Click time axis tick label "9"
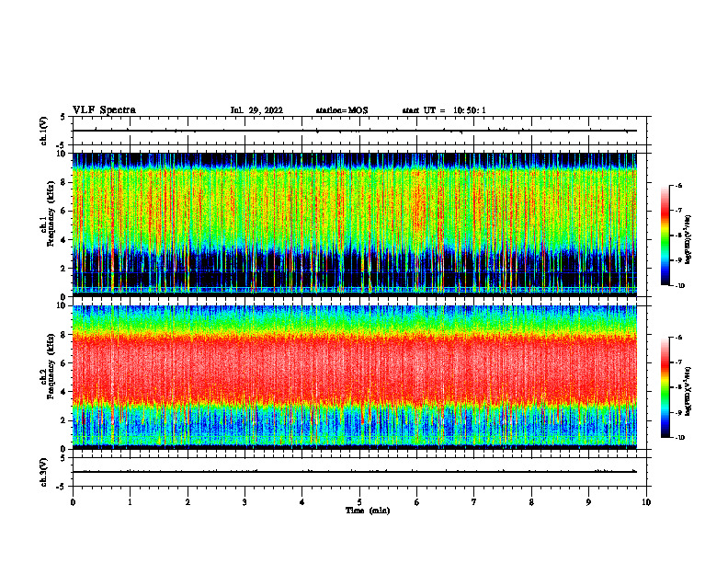728x563 pixels. pos(588,502)
